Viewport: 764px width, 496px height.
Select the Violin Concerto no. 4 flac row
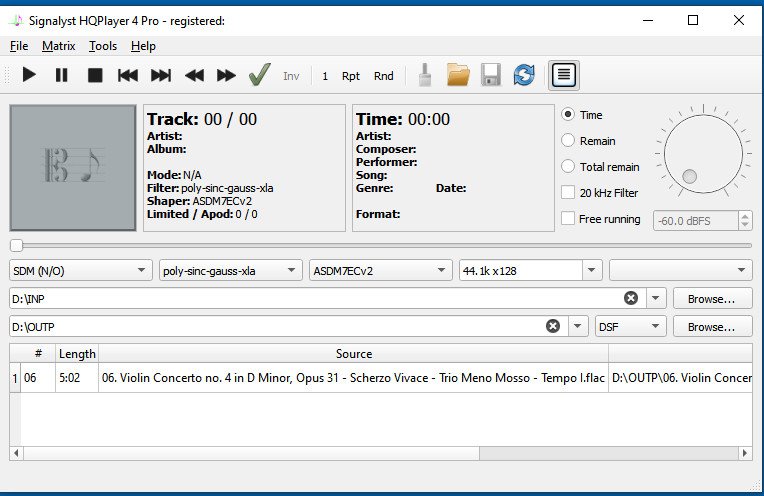tap(353, 378)
